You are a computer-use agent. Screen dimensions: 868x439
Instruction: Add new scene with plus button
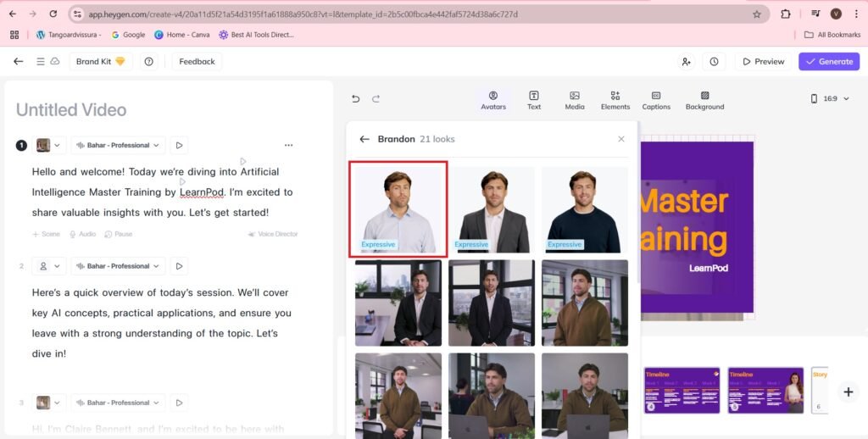(x=848, y=392)
